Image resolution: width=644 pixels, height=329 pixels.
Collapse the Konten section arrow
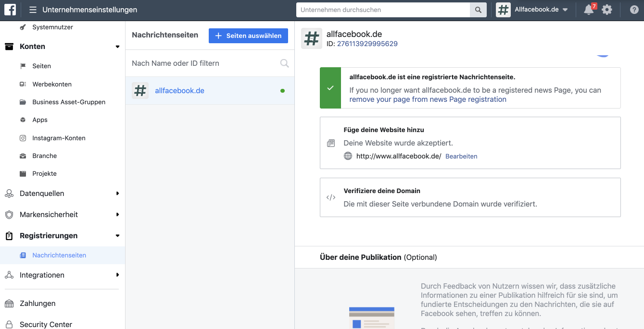click(117, 47)
